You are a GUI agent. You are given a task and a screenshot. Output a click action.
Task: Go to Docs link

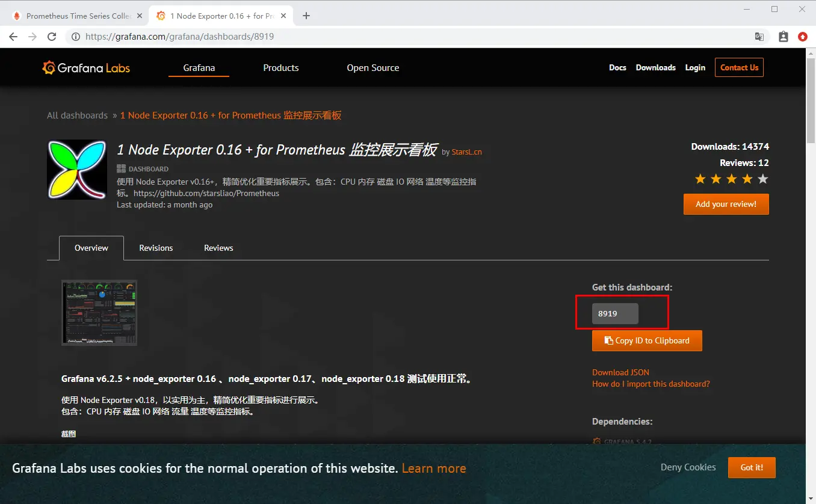coord(617,67)
